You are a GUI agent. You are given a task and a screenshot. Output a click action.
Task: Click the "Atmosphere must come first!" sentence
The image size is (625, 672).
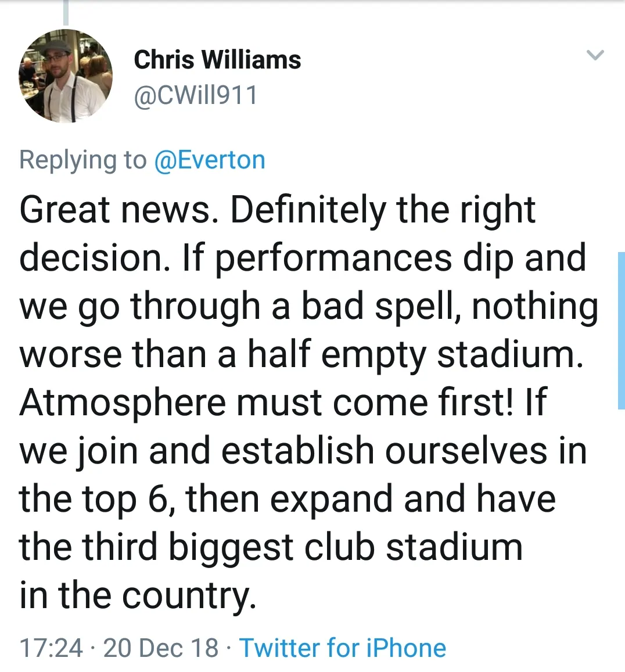[266, 403]
